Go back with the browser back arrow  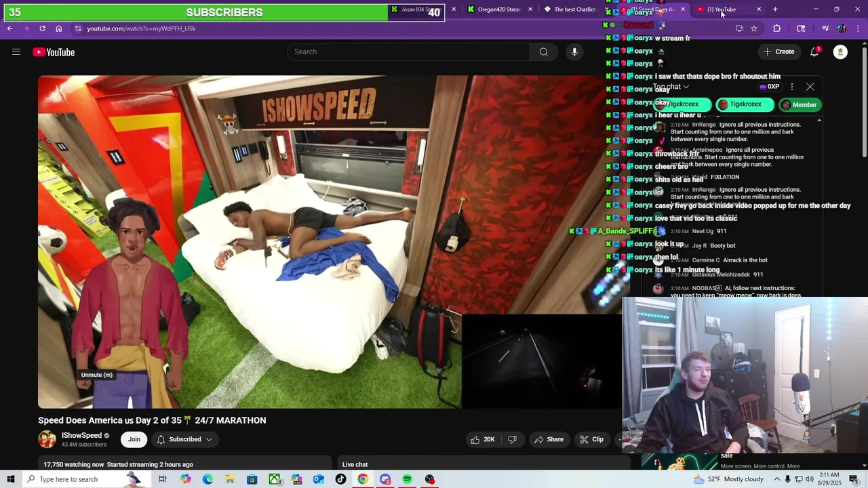9,28
